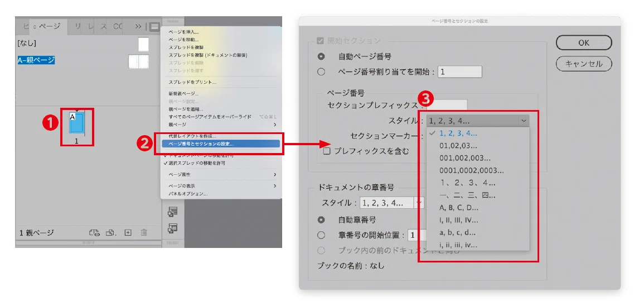Toggle the 開始セクション checkbox
Image resolution: width=644 pixels, height=301 pixels.
point(321,41)
